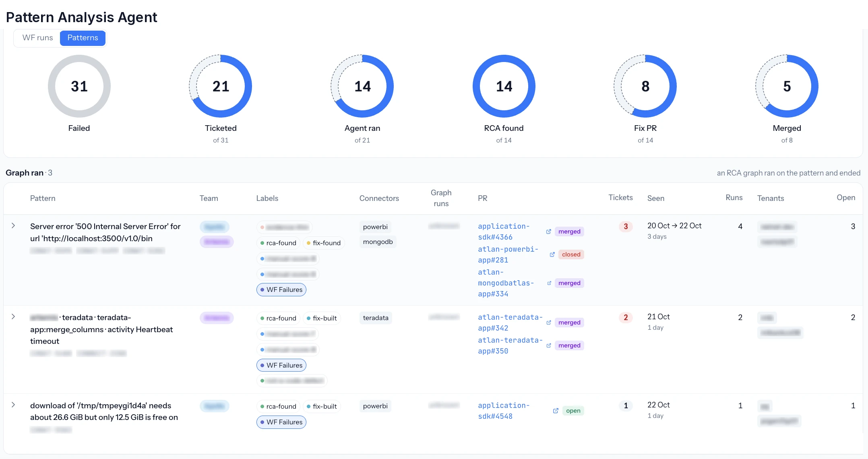Image resolution: width=868 pixels, height=459 pixels.
Task: Expand the 'download of /tmp' pattern row
Action: pos(13,405)
